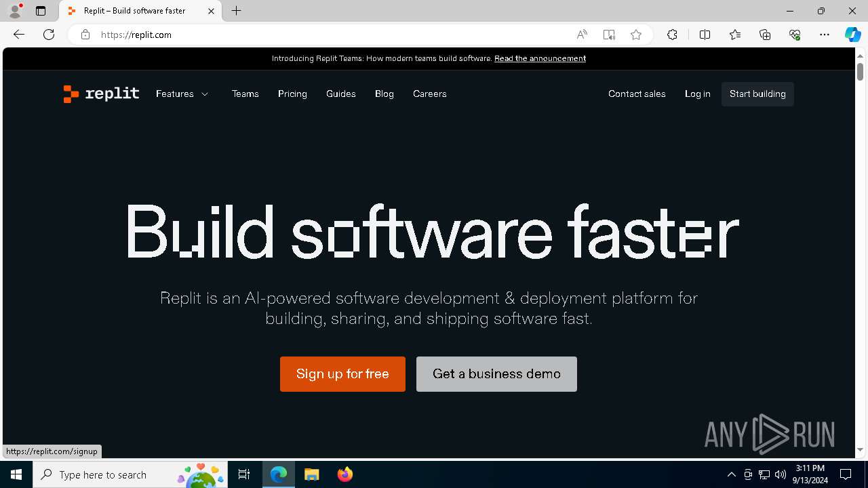
Task: Open the Collections icon
Action: pos(765,35)
